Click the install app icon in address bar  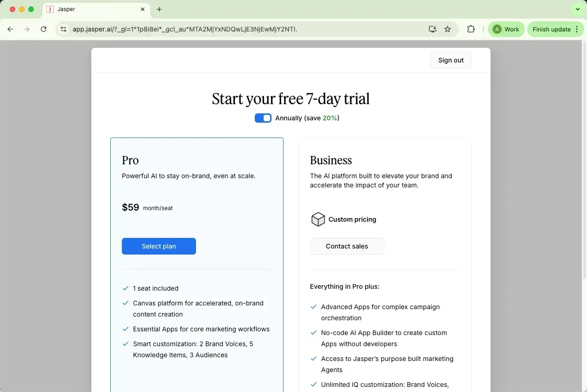tap(432, 29)
